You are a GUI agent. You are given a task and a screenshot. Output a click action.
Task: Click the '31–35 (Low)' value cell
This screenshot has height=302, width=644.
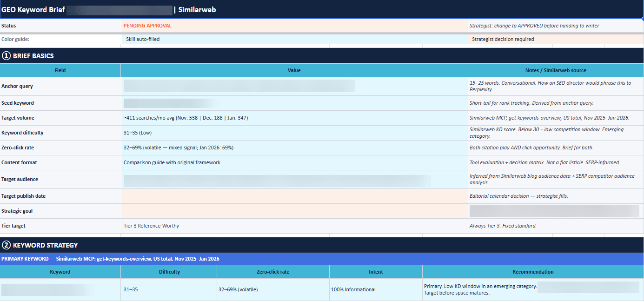coord(295,133)
